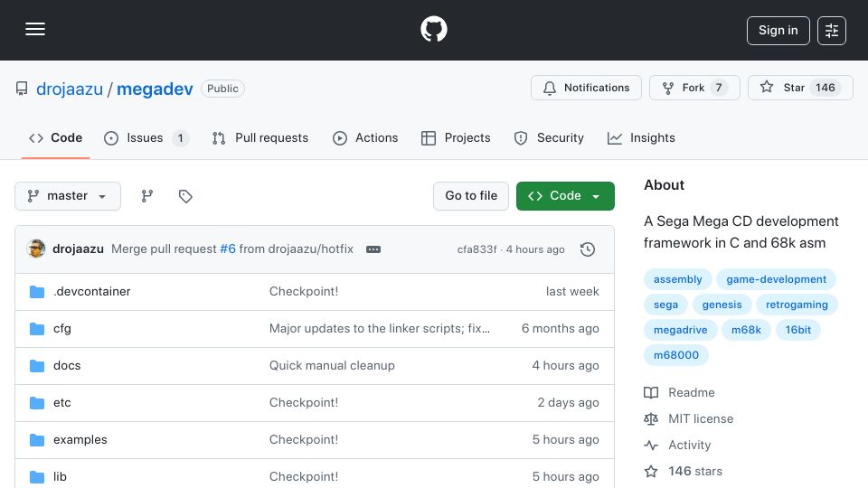Open the Actions tab
Image resolution: width=868 pixels, height=488 pixels.
tap(365, 137)
